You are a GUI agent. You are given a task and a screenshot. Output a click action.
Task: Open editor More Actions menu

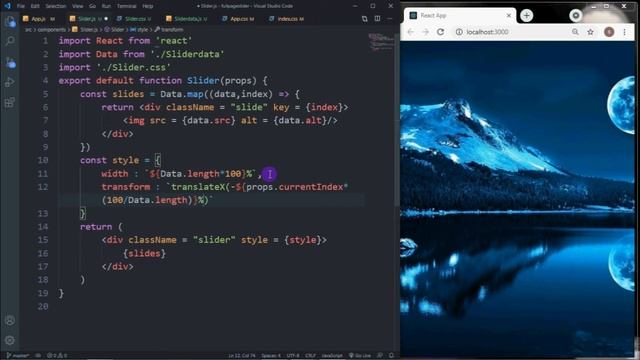[390, 19]
